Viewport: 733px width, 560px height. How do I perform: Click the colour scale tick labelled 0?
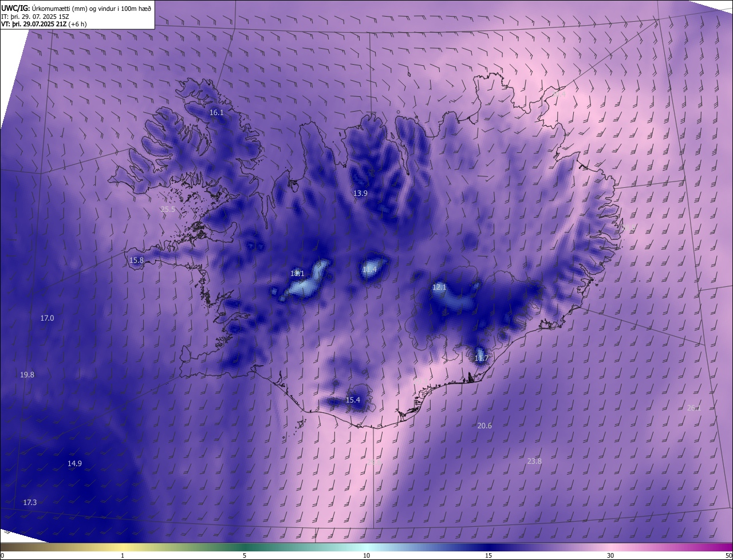[x=2, y=555]
